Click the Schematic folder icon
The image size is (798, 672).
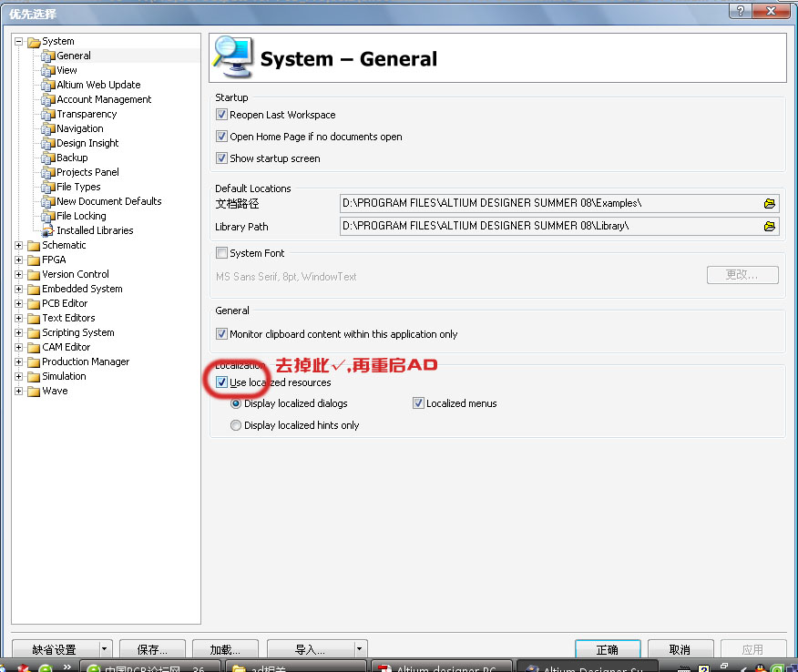(34, 246)
